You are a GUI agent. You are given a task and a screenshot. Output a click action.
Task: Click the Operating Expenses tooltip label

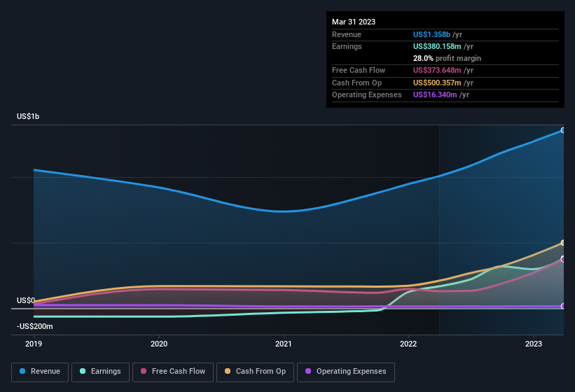click(367, 95)
